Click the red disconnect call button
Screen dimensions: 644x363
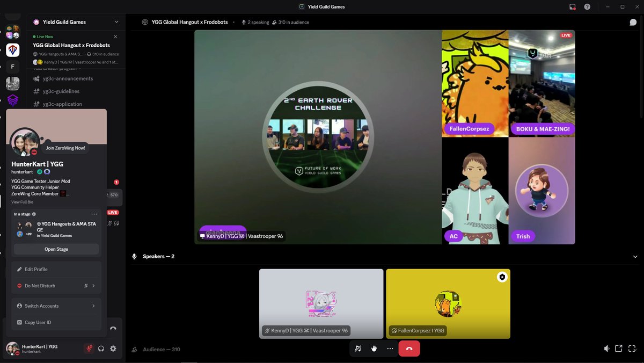pos(409,349)
